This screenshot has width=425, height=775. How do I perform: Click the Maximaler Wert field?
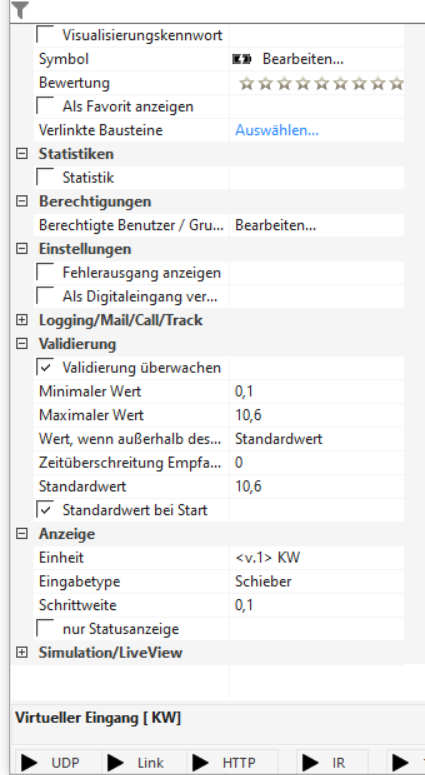[316, 415]
